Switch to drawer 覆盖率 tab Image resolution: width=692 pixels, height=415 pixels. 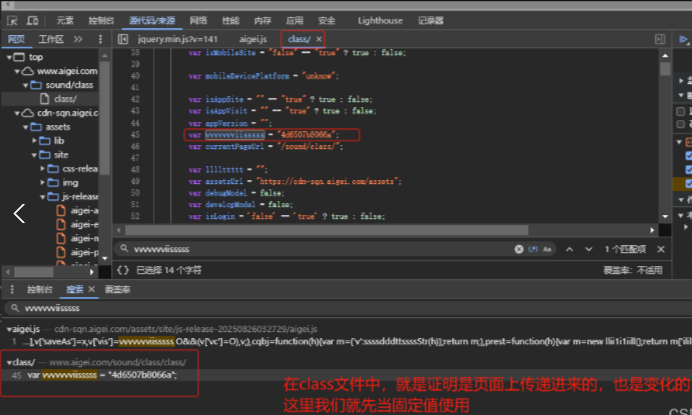click(117, 289)
